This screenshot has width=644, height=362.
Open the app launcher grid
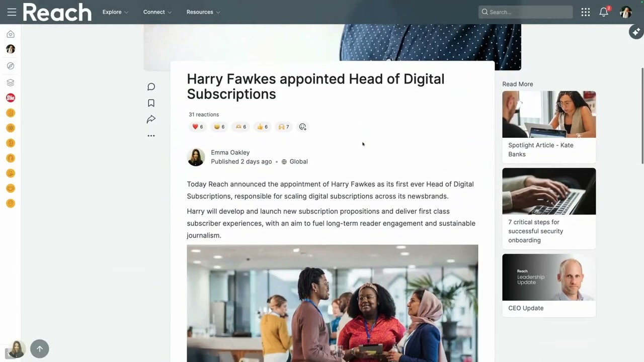586,12
